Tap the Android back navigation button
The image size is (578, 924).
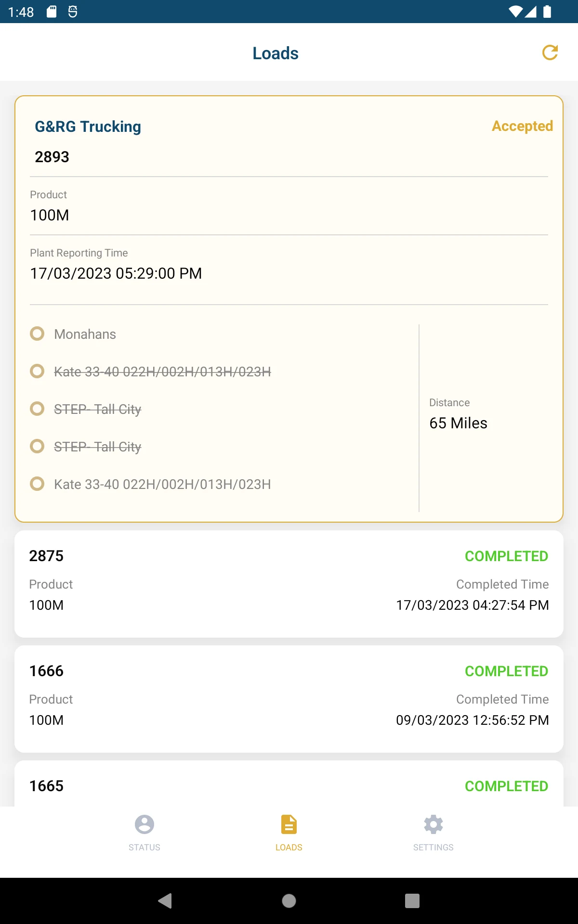coord(165,900)
